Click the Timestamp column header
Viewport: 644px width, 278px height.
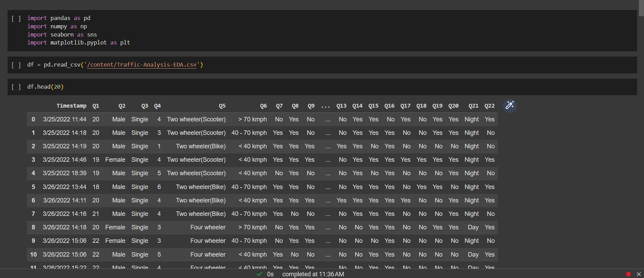point(71,106)
